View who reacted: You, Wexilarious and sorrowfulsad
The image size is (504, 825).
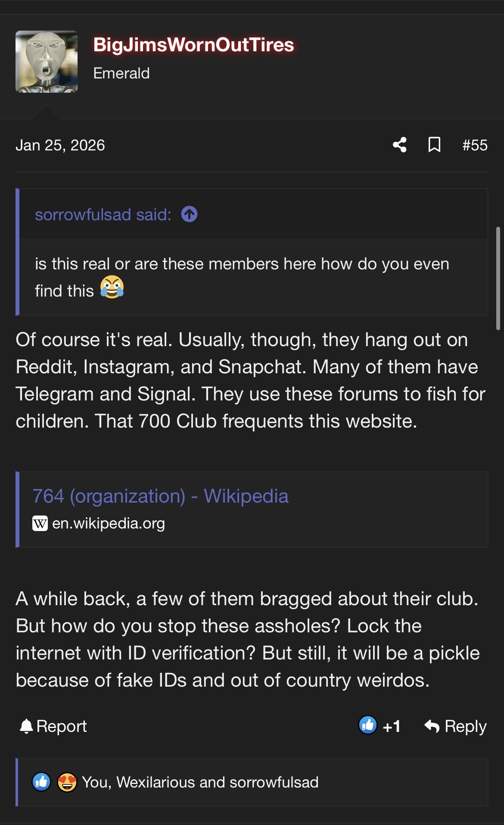click(200, 782)
